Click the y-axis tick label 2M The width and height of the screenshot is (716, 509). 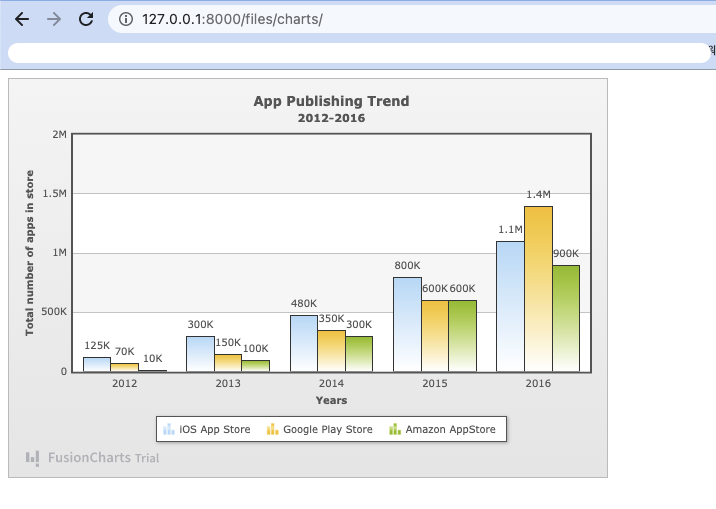point(59,134)
